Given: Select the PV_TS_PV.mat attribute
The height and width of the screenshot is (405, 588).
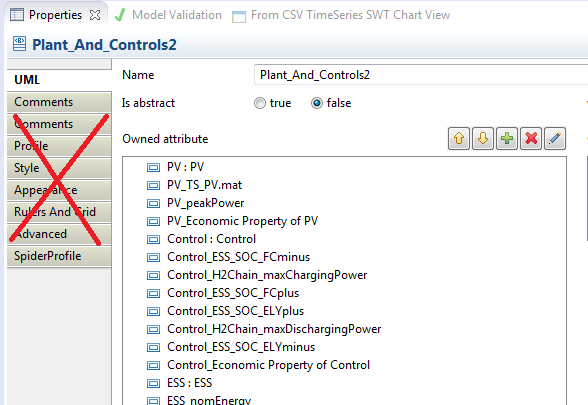Looking at the screenshot, I should pyautogui.click(x=204, y=185).
